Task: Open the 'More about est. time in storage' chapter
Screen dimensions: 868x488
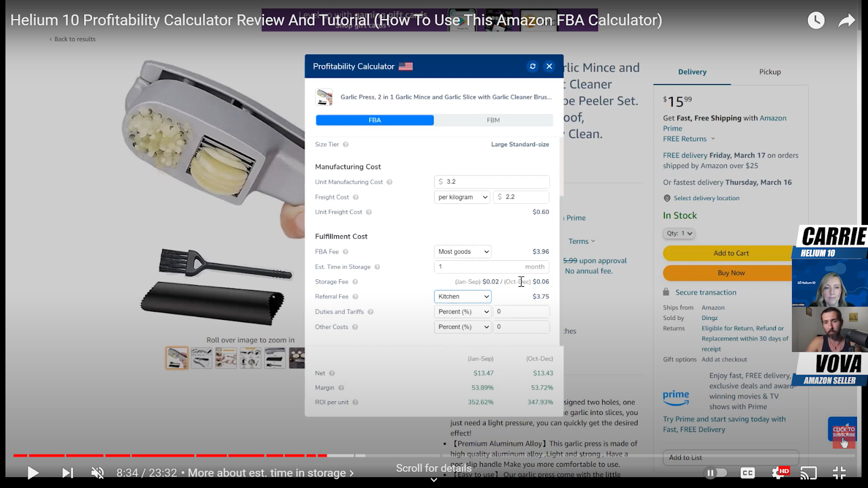Action: click(x=271, y=473)
